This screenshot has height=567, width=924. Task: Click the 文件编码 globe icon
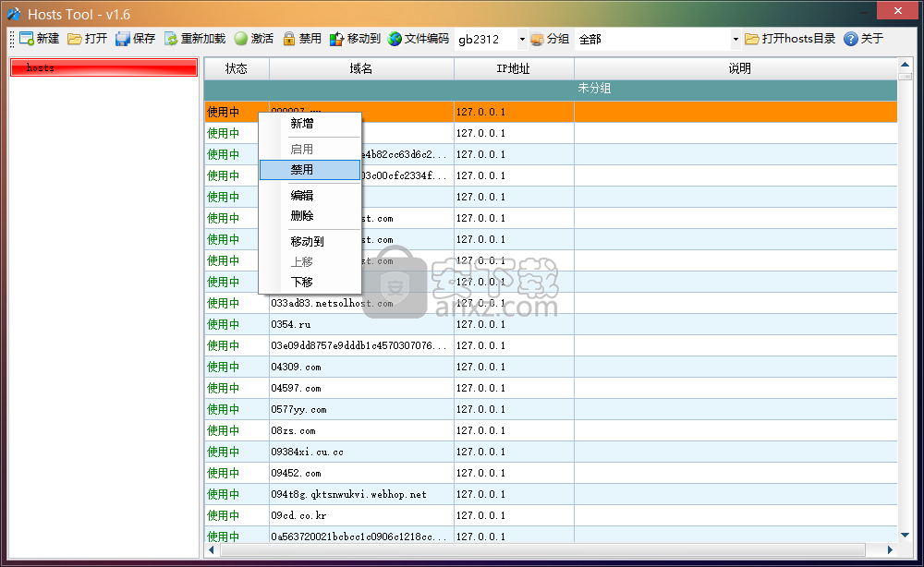pos(395,39)
